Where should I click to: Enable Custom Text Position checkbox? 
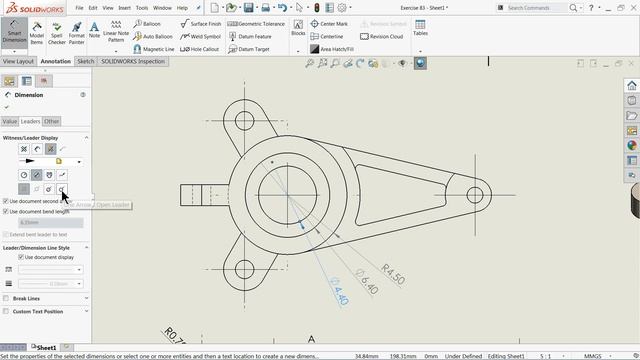coord(6,311)
